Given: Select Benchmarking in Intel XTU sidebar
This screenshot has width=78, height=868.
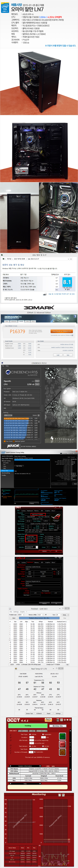Looking at the screenshot, I should 6,473.
